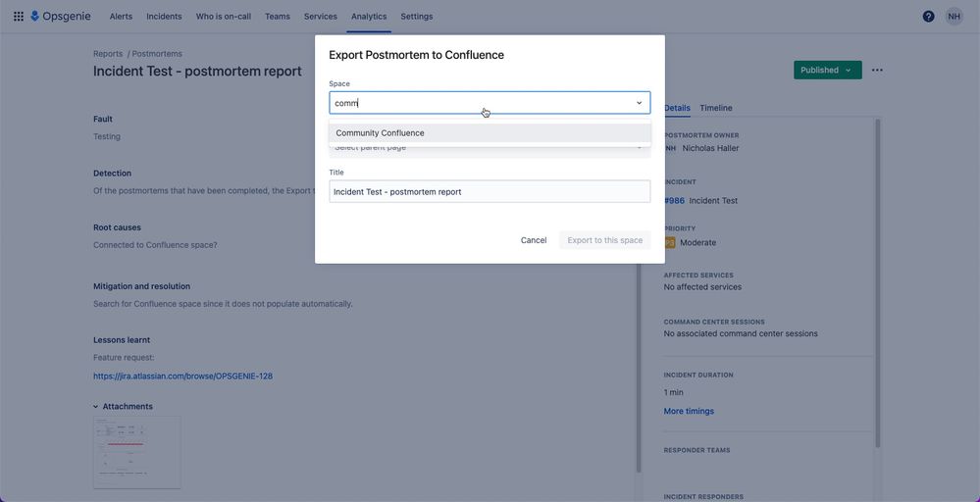
Task: Click the NH avatar beside Nicholas Haller
Action: coord(670,148)
